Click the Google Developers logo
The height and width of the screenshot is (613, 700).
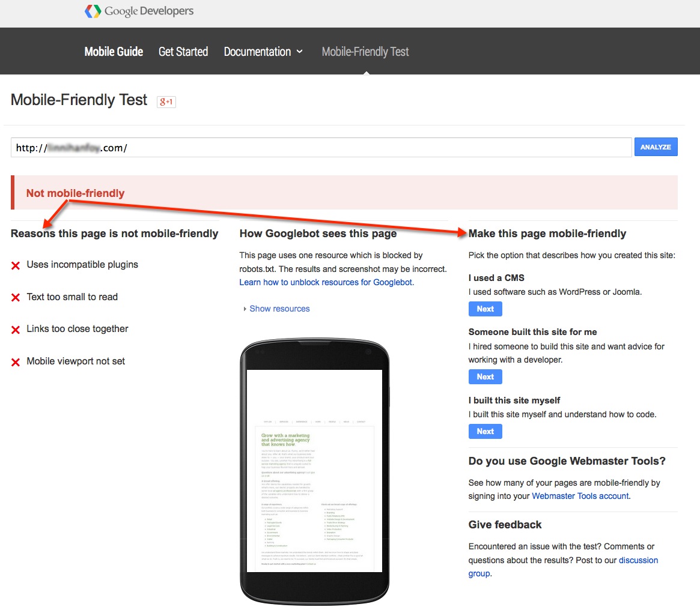(139, 11)
